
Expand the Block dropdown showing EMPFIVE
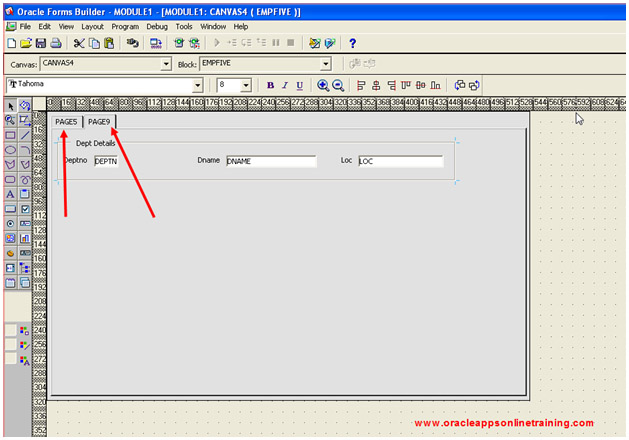tap(325, 64)
